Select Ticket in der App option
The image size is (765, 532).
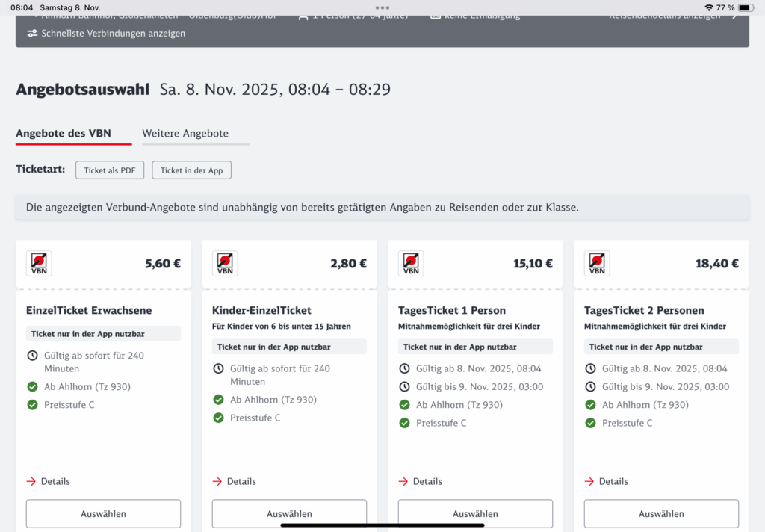[x=191, y=170]
